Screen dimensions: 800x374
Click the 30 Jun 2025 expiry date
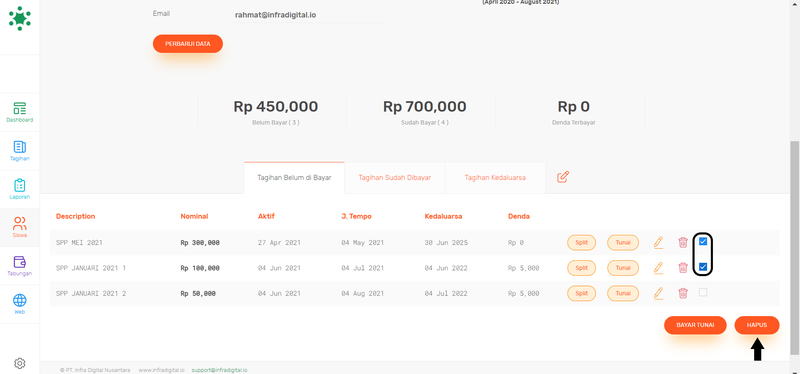point(445,243)
